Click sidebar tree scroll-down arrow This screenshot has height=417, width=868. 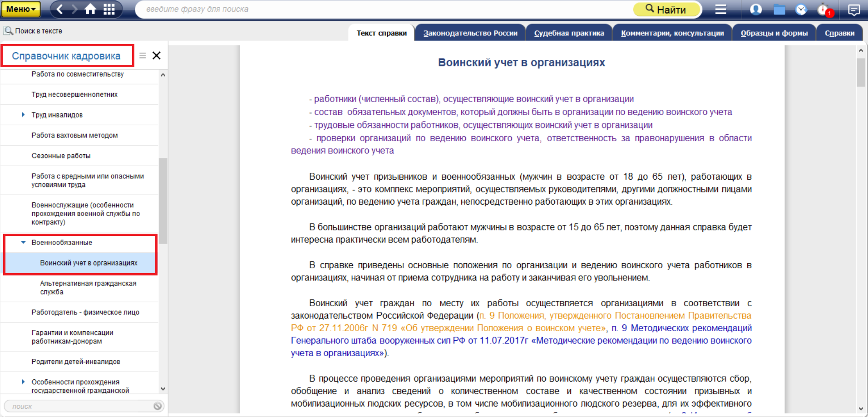163,389
